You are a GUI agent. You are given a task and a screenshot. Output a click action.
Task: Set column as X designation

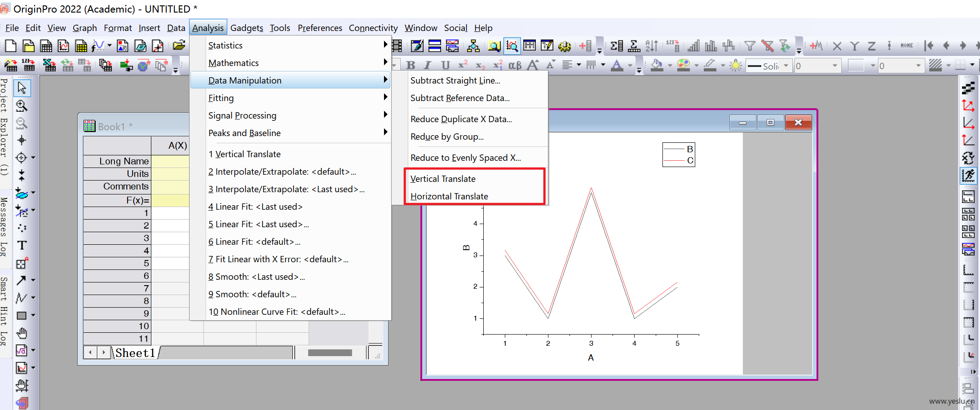click(x=837, y=45)
